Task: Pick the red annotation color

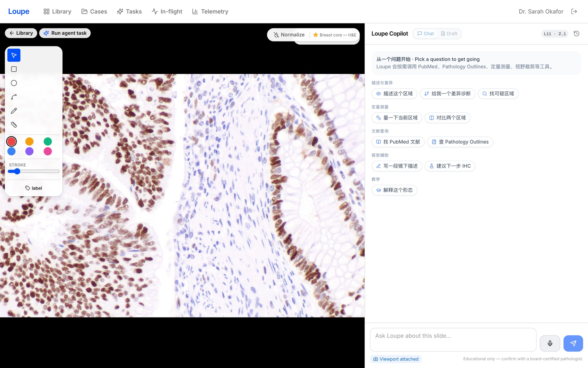Action: 11,142
